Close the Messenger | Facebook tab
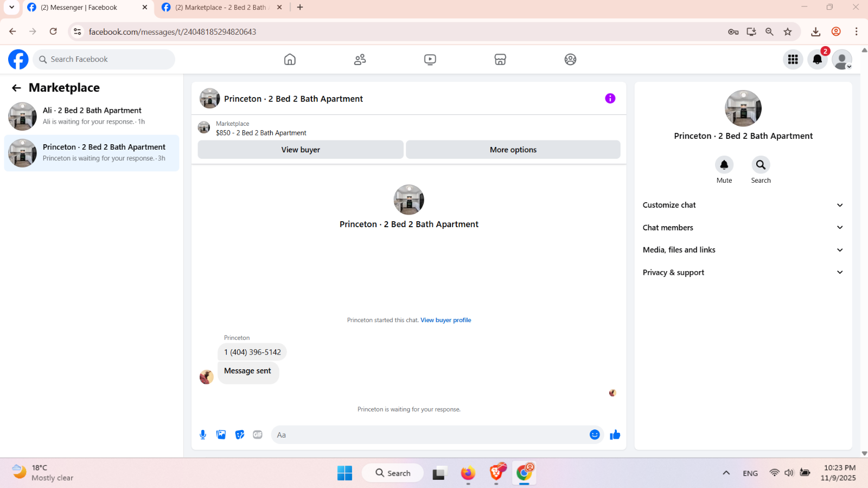The image size is (868, 488). coord(145,8)
